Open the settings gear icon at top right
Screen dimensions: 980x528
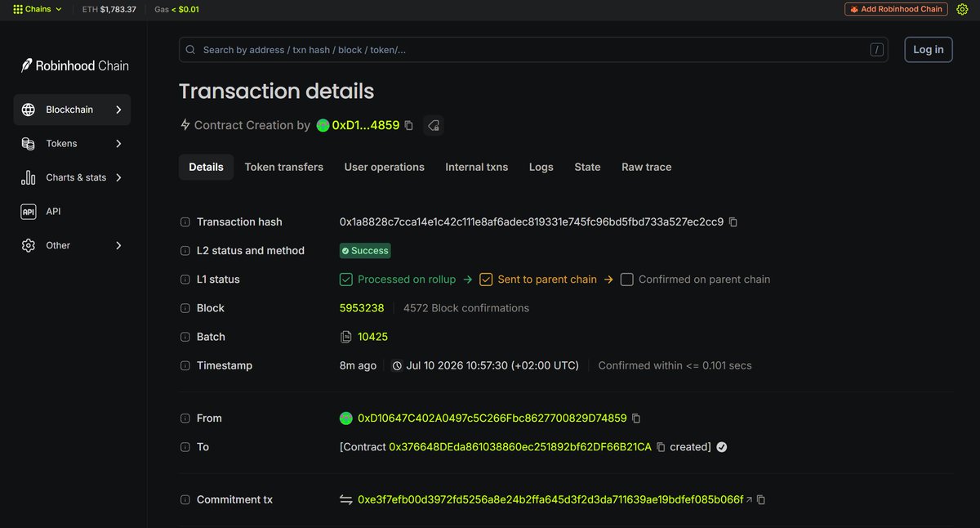tap(961, 9)
